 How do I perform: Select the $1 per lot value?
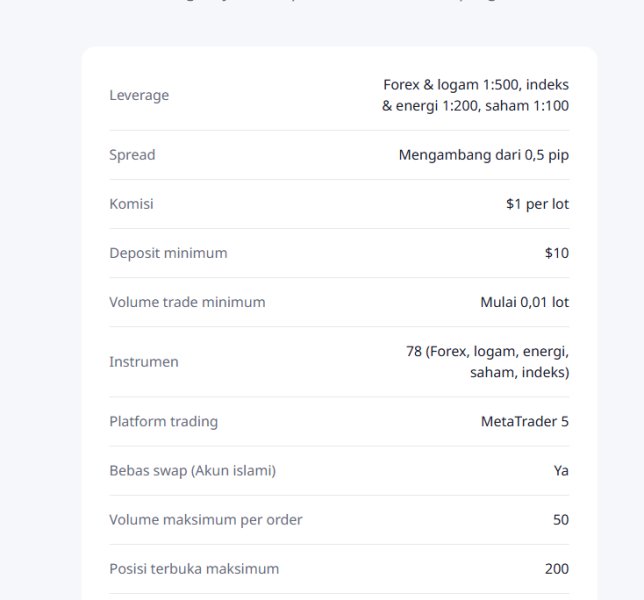[x=538, y=204]
